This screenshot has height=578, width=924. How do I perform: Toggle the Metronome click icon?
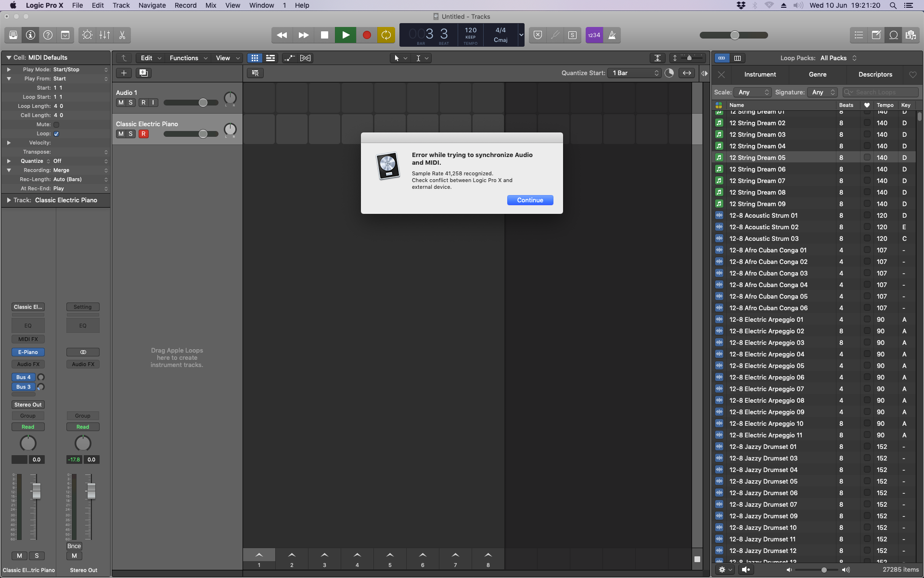(x=612, y=35)
